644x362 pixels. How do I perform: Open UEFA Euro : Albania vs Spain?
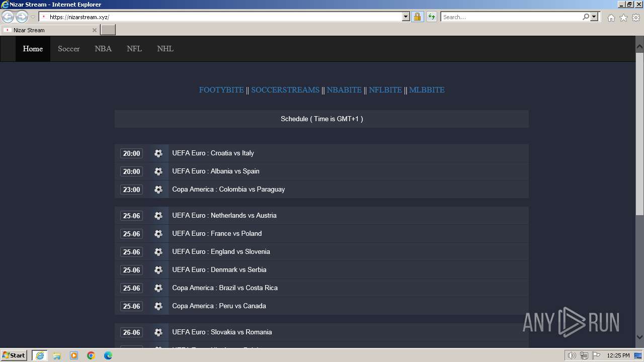tap(216, 171)
